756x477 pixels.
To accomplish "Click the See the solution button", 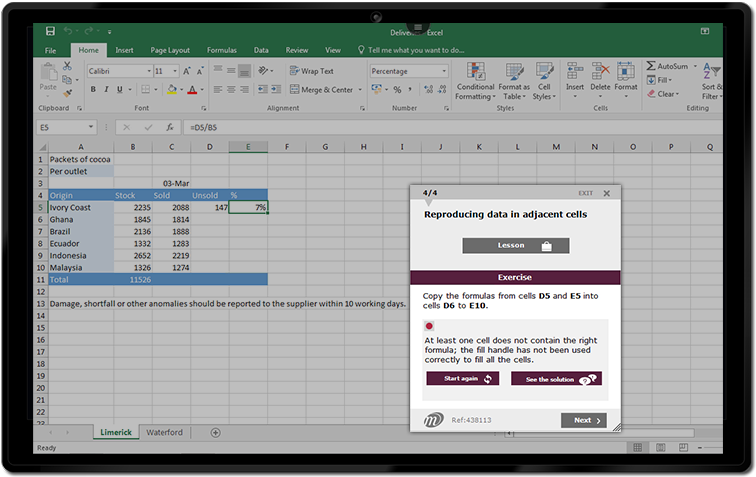I will coord(556,379).
